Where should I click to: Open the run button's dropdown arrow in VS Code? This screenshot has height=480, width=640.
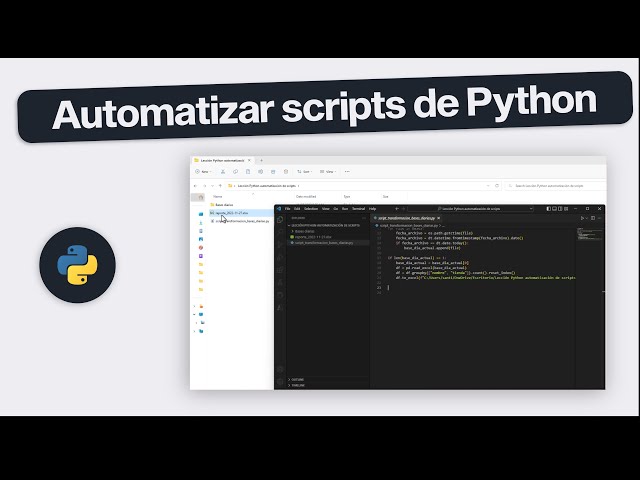tap(587, 218)
